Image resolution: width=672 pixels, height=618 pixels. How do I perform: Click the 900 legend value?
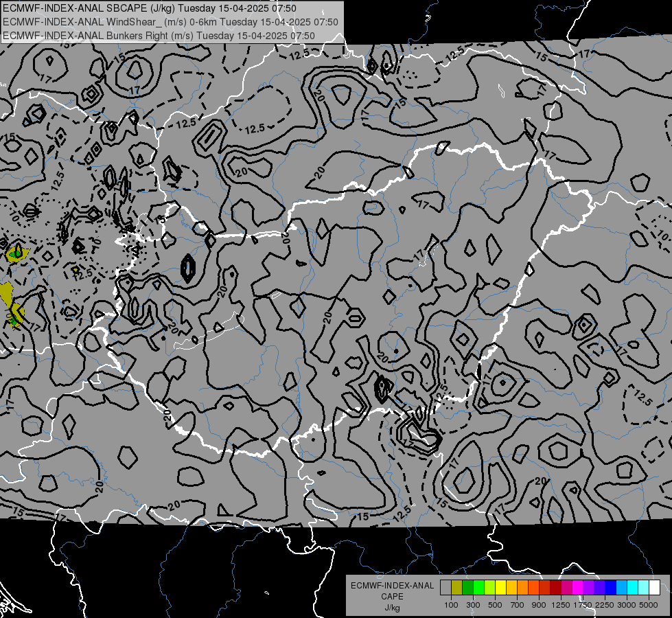(x=539, y=605)
